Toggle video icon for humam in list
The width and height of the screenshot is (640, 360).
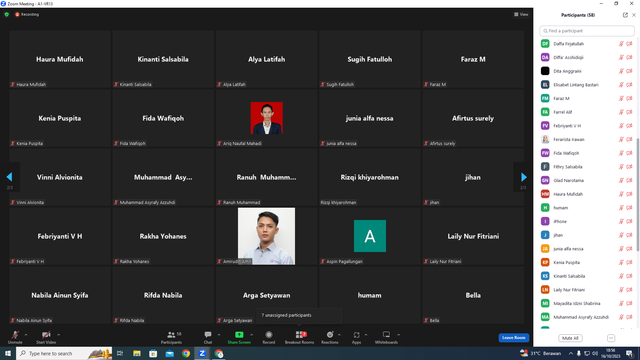[629, 208]
